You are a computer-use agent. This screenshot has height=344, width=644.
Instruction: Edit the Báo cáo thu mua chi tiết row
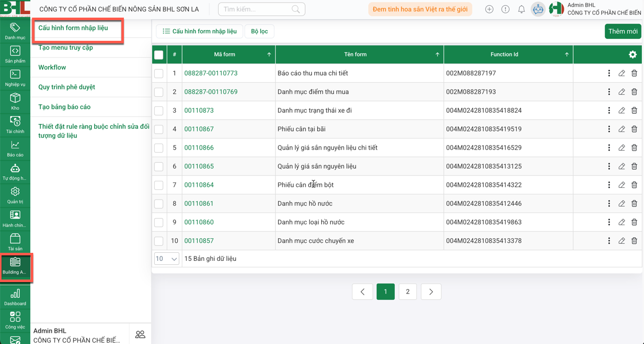(x=621, y=73)
